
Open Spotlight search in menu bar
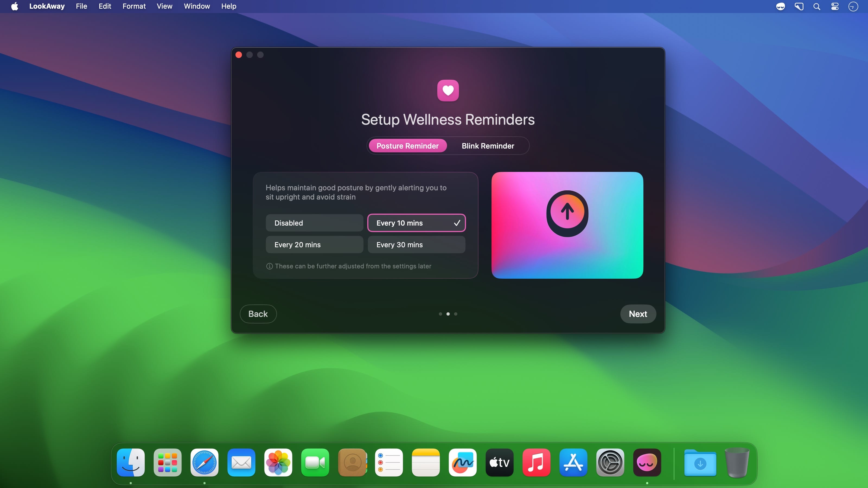pos(817,7)
